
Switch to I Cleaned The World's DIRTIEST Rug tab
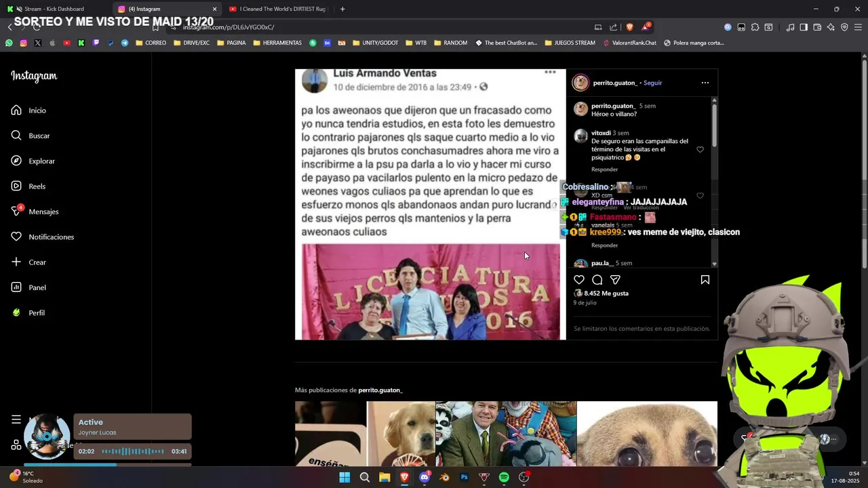(x=278, y=9)
